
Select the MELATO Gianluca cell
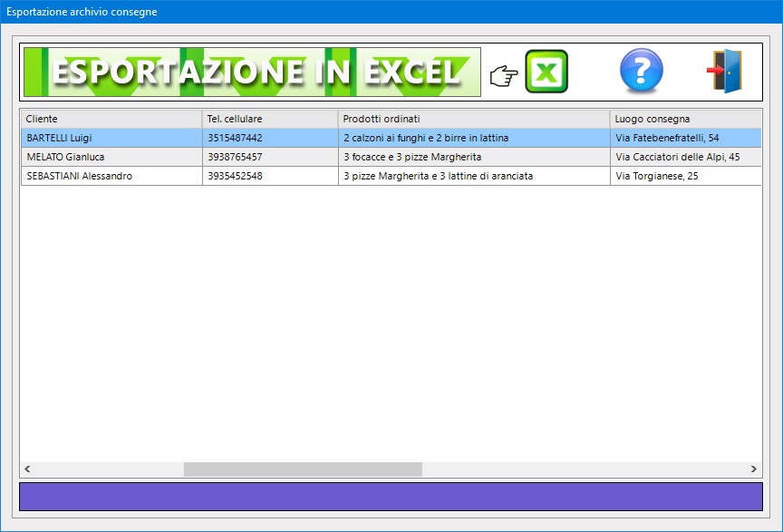[111, 157]
